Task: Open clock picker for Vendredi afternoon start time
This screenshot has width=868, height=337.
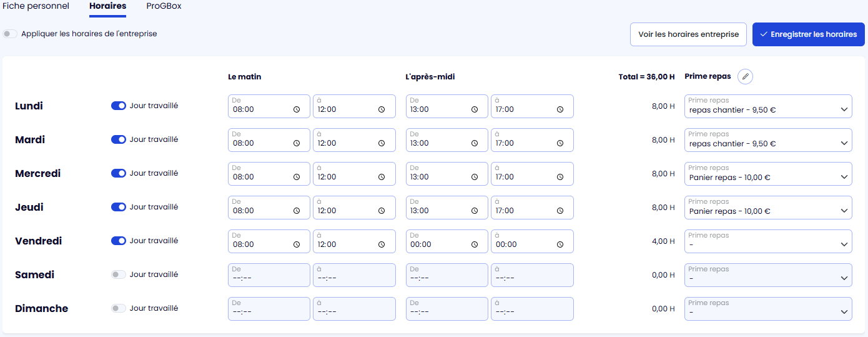Action: tap(475, 244)
